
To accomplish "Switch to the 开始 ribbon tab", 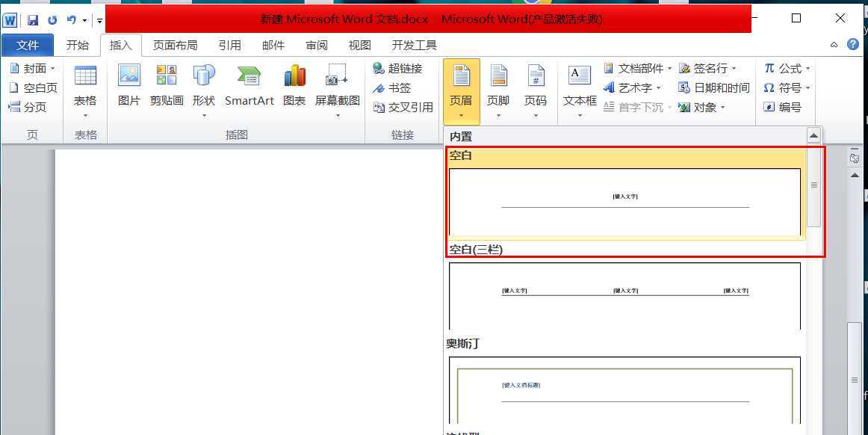I will click(78, 46).
